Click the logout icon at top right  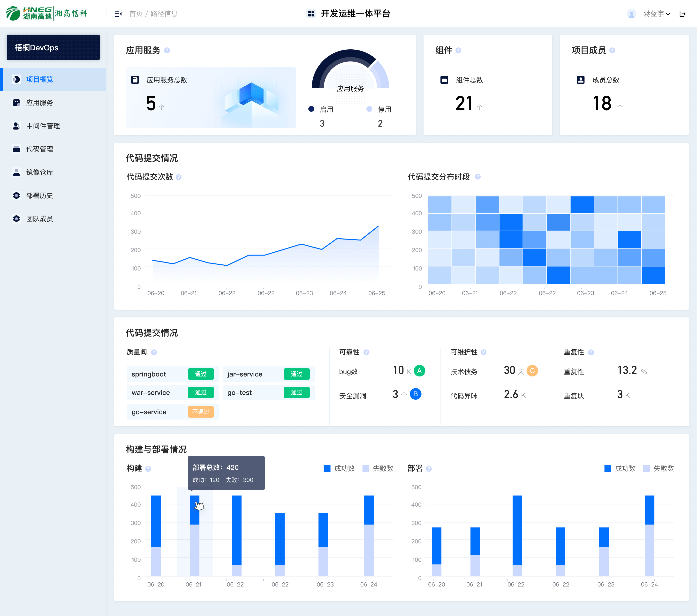[x=682, y=14]
